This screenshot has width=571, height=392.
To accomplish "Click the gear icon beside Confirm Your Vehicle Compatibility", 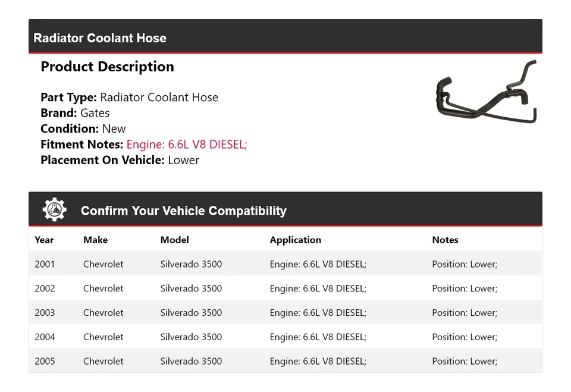I will coord(54,210).
